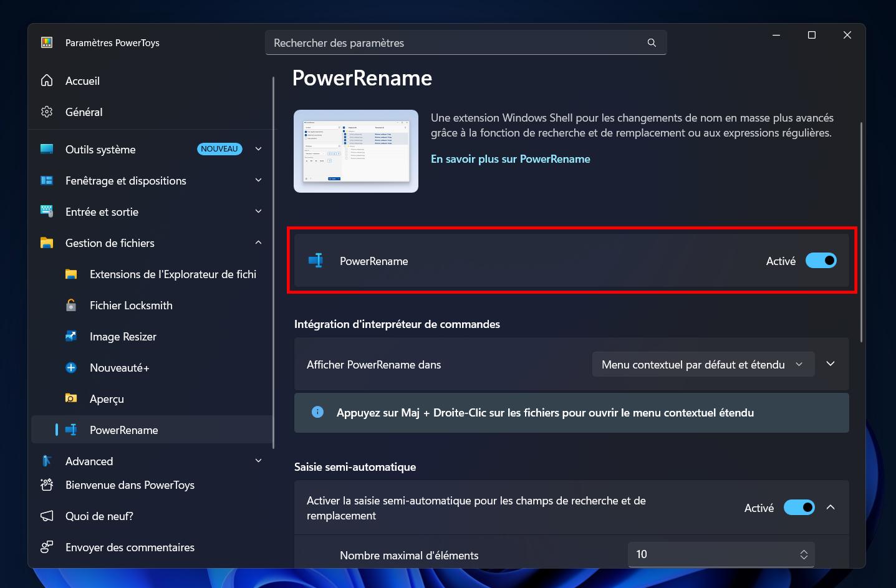Click the Accueil home icon
The image size is (896, 588).
pyautogui.click(x=47, y=80)
